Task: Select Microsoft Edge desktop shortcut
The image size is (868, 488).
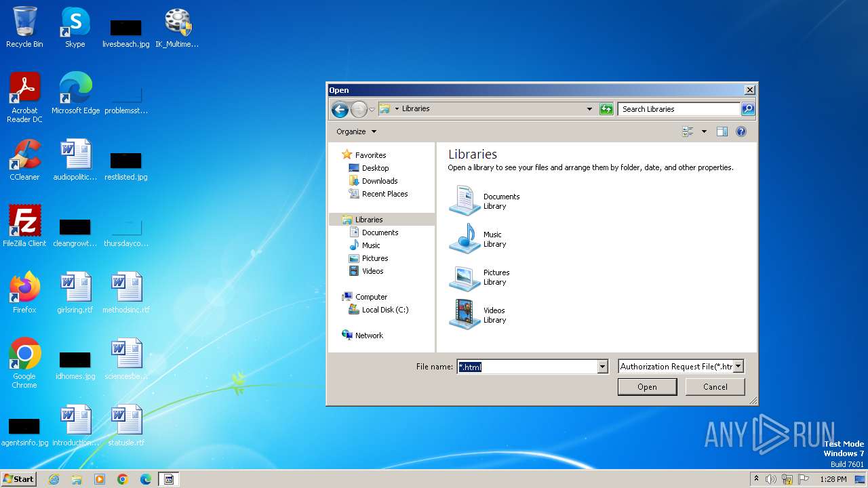Action: click(x=75, y=94)
